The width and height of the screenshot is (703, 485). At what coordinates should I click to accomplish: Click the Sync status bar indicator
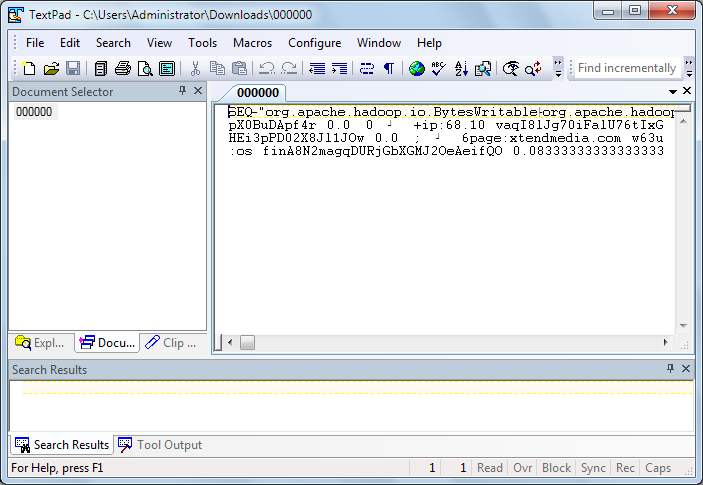tap(593, 468)
